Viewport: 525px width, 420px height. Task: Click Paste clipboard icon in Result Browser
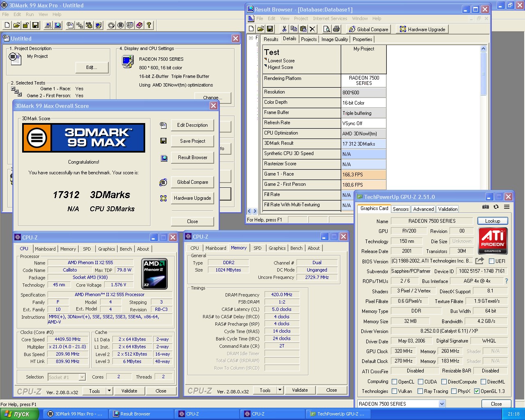303,29
